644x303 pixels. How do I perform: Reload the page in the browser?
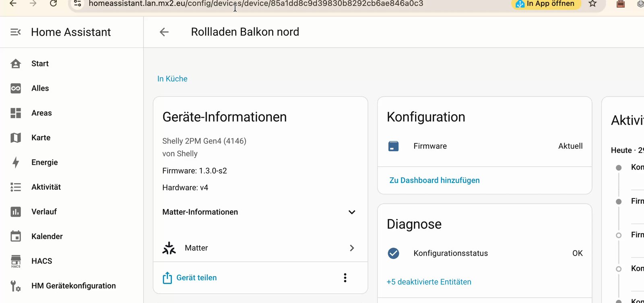click(x=53, y=4)
